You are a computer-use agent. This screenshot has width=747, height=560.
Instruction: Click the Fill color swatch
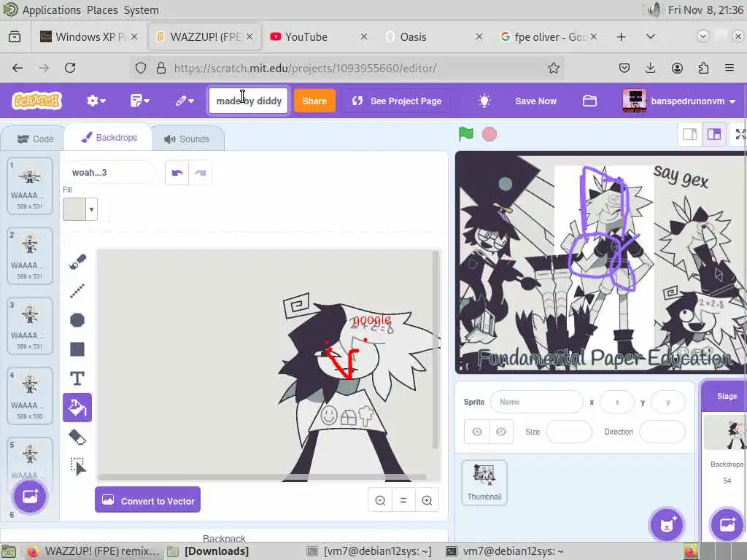coord(75,209)
